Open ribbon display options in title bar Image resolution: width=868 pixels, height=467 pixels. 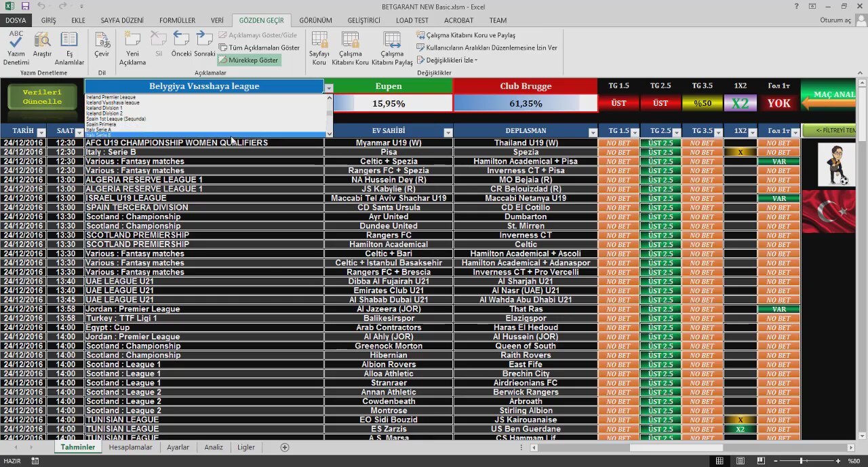(812, 6)
